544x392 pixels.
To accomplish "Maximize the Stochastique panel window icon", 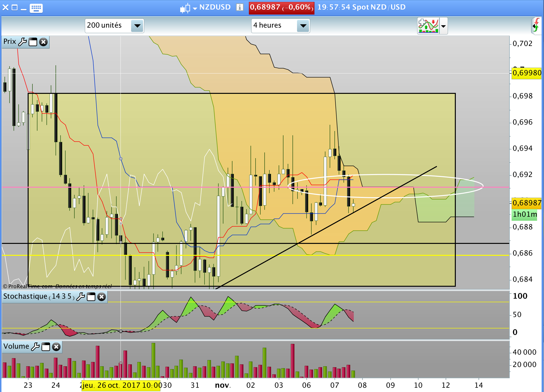I will click(91, 297).
